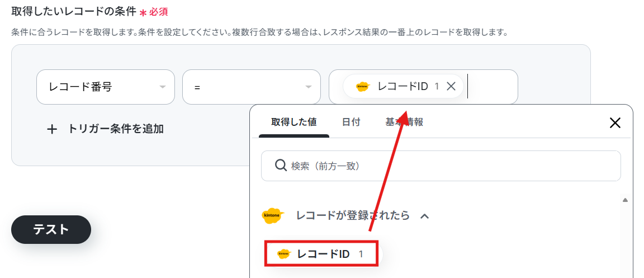Click the plus icon for トリガー条件を追加
Image resolution: width=644 pixels, height=278 pixels.
52,129
